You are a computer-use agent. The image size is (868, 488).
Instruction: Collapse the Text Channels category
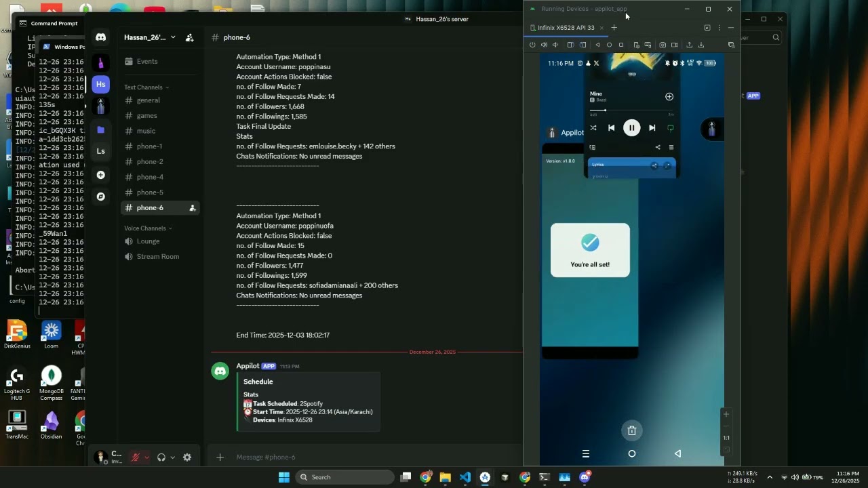point(146,87)
